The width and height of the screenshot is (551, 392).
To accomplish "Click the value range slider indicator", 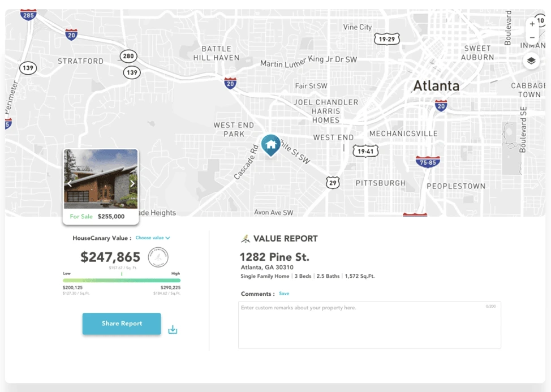I will [x=122, y=273].
